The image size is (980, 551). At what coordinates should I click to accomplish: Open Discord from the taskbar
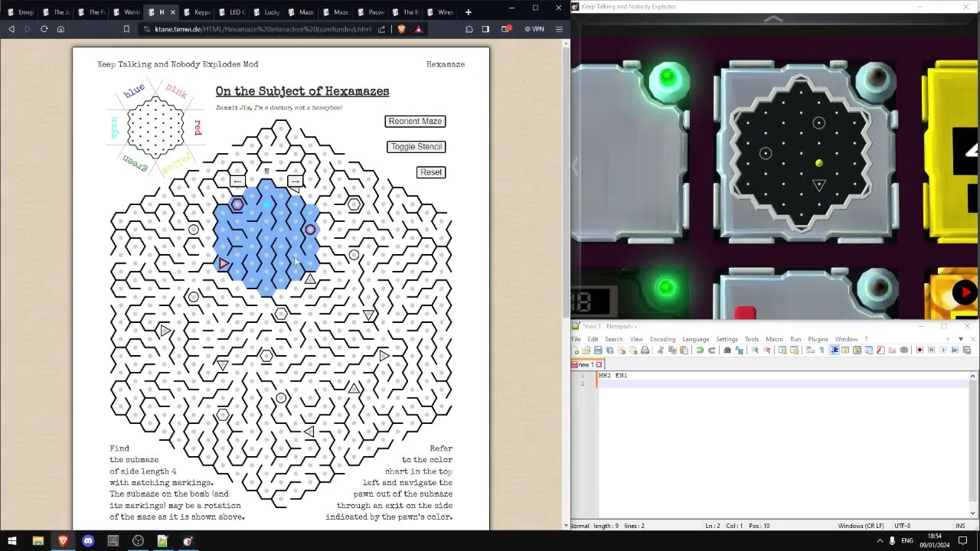pos(88,541)
